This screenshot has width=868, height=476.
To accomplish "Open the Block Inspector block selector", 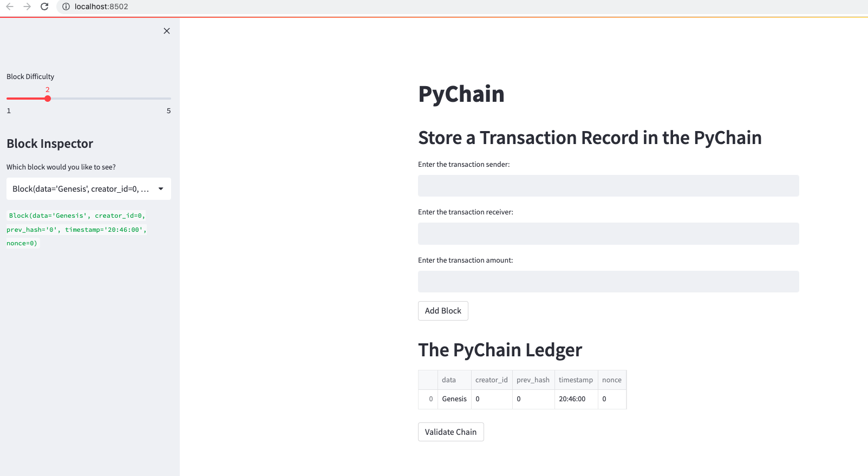I will pos(88,188).
